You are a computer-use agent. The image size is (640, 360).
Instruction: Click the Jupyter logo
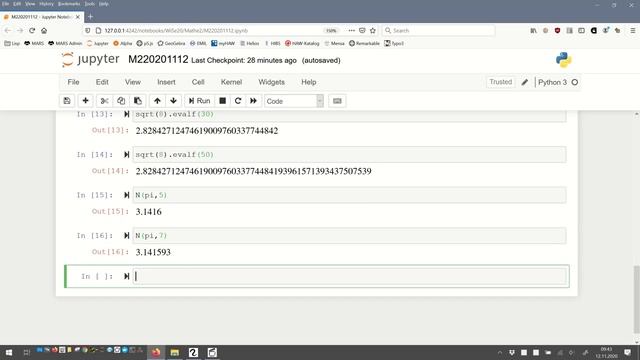tap(91, 60)
